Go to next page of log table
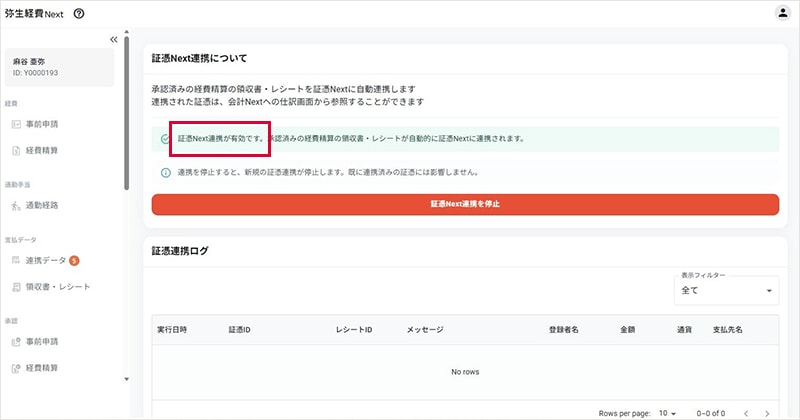Viewport: 800px width, 420px height. point(767,413)
